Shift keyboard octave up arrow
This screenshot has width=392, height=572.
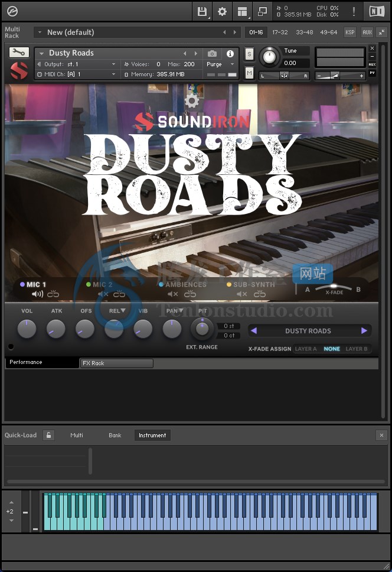point(11,502)
